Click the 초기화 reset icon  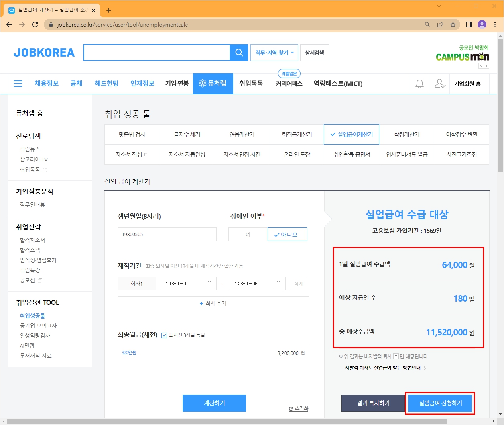[x=290, y=409]
